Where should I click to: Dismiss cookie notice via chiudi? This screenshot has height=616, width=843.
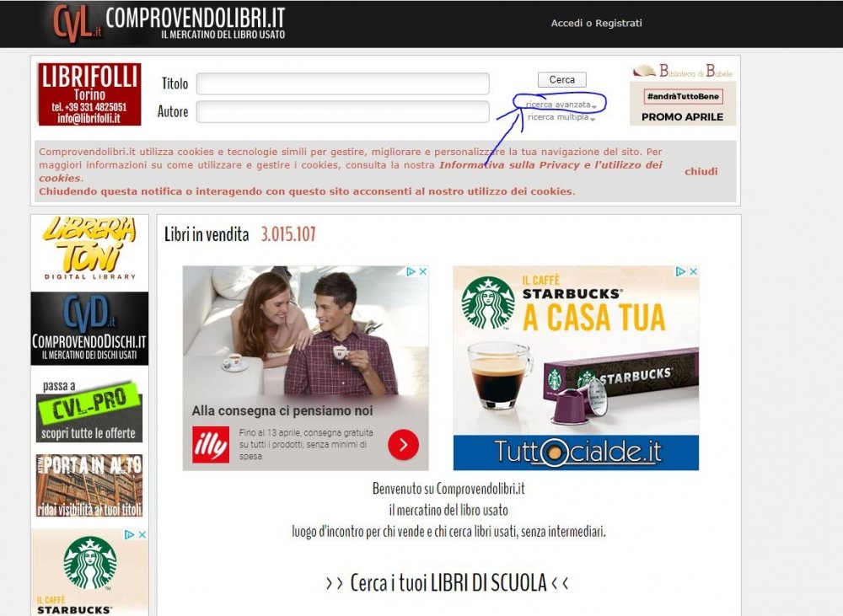[x=701, y=171]
